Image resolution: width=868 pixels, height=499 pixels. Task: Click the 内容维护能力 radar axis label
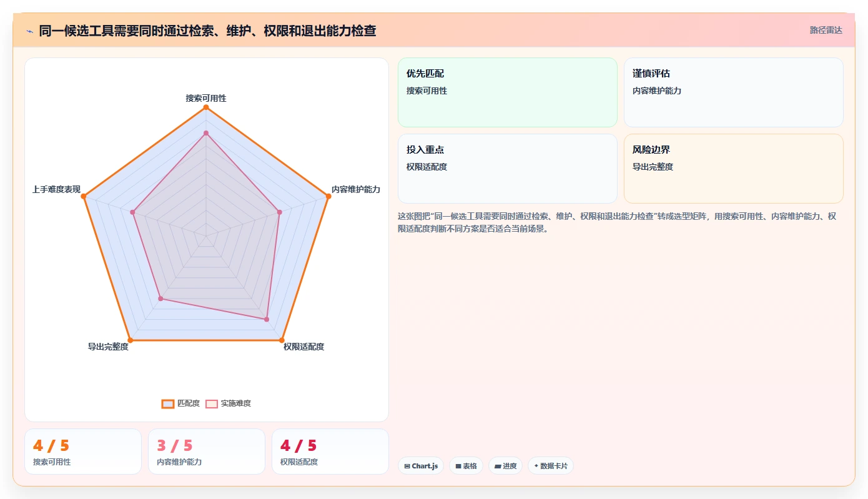coord(356,189)
